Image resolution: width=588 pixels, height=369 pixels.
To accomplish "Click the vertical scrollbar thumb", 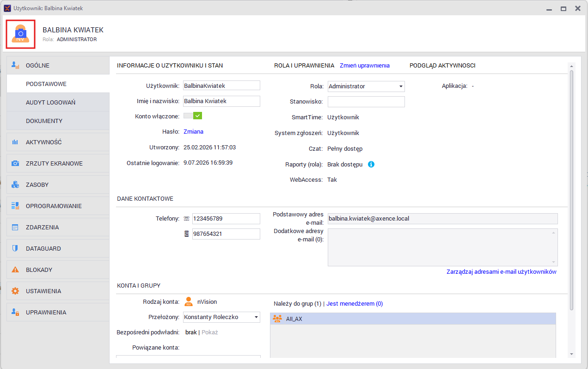I will 572,191.
